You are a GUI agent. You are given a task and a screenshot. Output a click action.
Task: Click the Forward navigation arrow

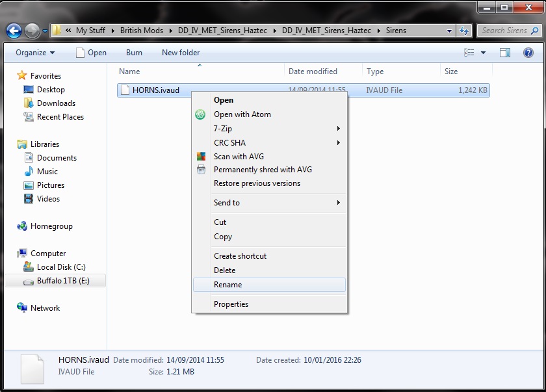click(32, 31)
